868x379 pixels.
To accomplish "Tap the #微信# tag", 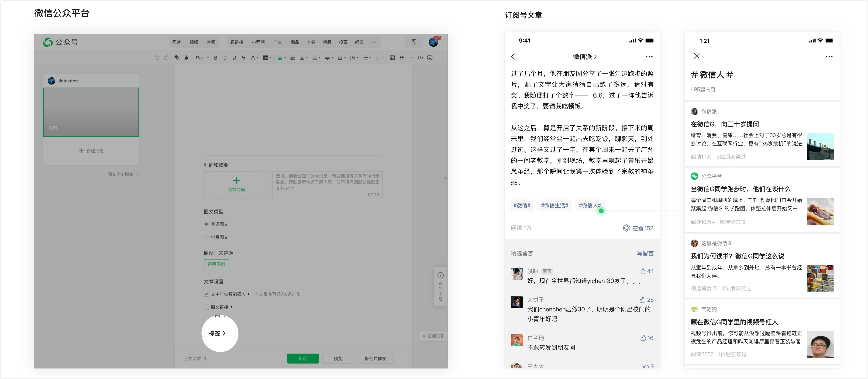I will pos(522,205).
